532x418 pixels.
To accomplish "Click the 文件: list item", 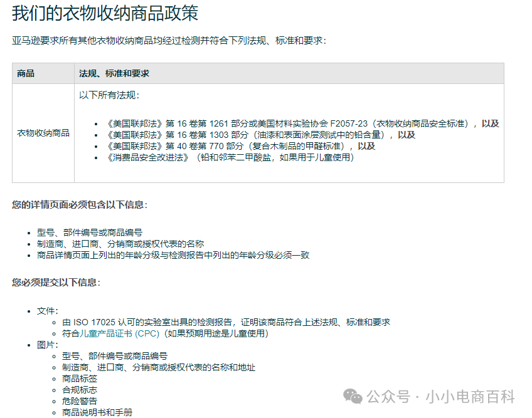I will tap(48, 311).
